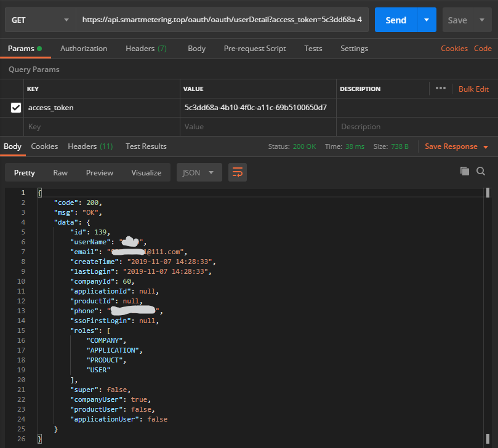Click the "msg": "OK" line
498x448 pixels.
tap(78, 212)
